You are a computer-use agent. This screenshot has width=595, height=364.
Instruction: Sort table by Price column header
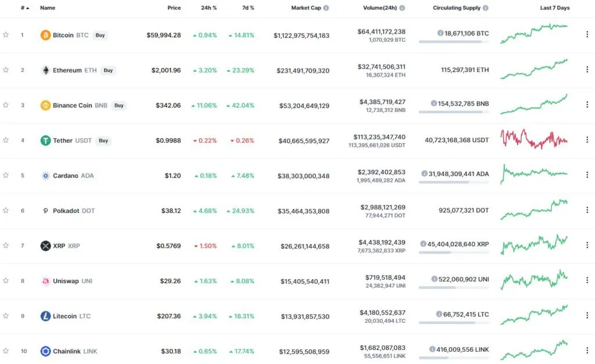174,8
